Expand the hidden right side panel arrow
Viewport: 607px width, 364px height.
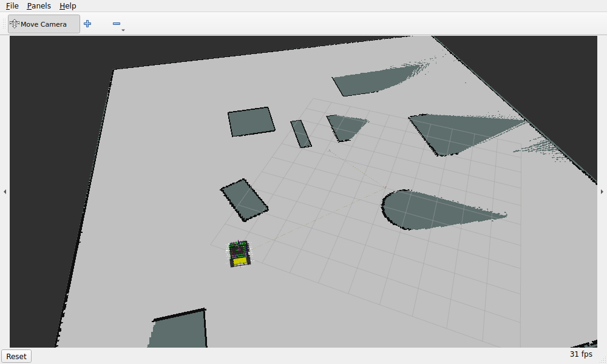(602, 192)
